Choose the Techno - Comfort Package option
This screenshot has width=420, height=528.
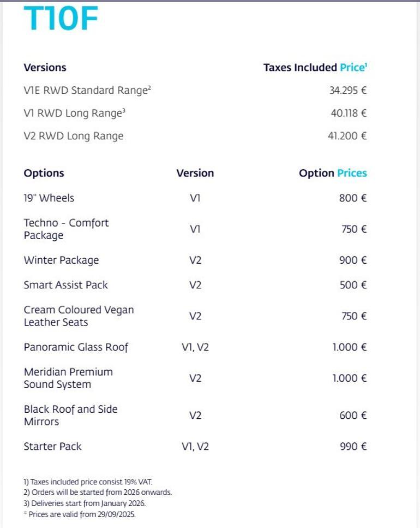[x=66, y=229]
